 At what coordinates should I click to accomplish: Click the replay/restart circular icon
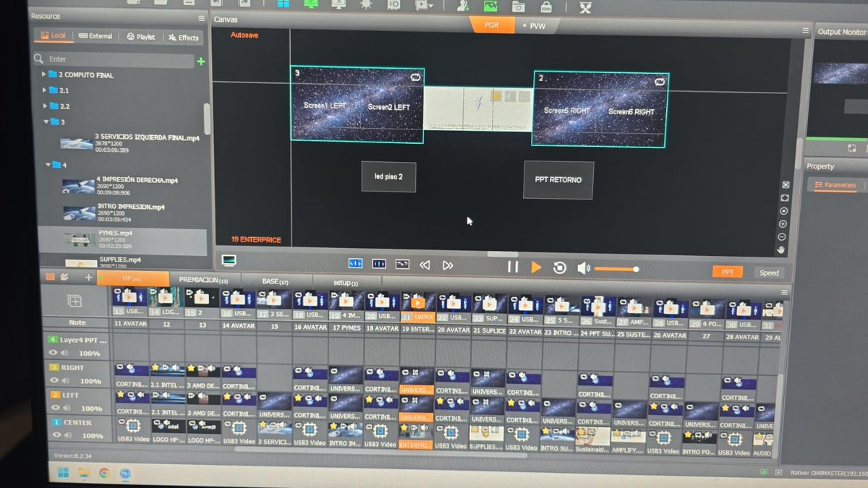559,268
